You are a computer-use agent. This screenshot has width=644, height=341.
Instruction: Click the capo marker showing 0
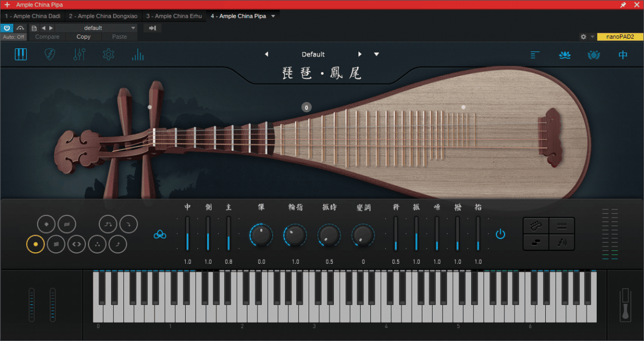[x=306, y=107]
